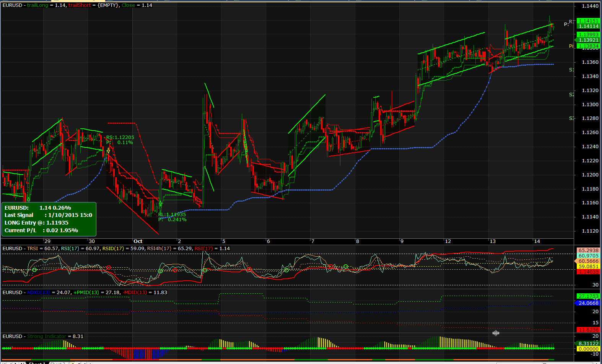The height and width of the screenshot is (364, 602).
Task: Click the 1.1440 price axis tick label
Action: pos(590,6)
